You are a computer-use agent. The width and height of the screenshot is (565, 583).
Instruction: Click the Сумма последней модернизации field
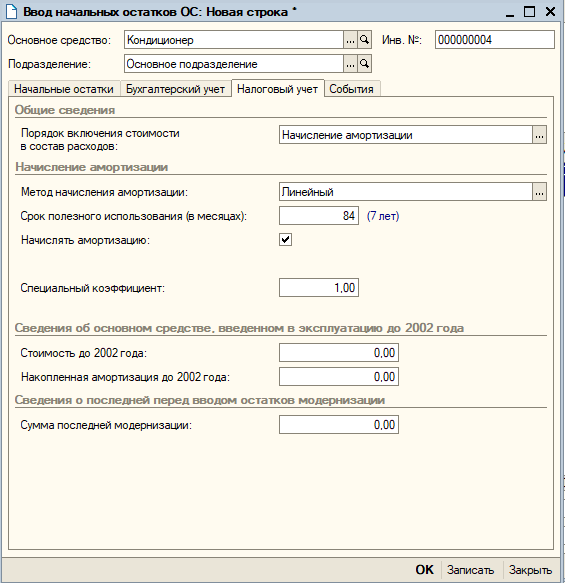[339, 425]
